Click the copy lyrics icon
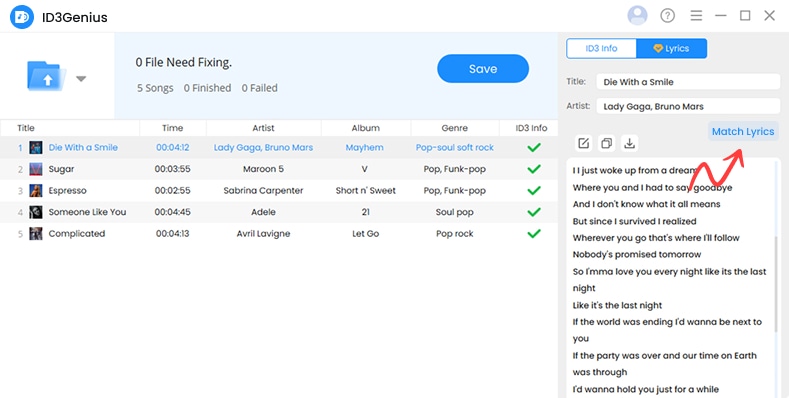The image size is (789, 398). 606,143
